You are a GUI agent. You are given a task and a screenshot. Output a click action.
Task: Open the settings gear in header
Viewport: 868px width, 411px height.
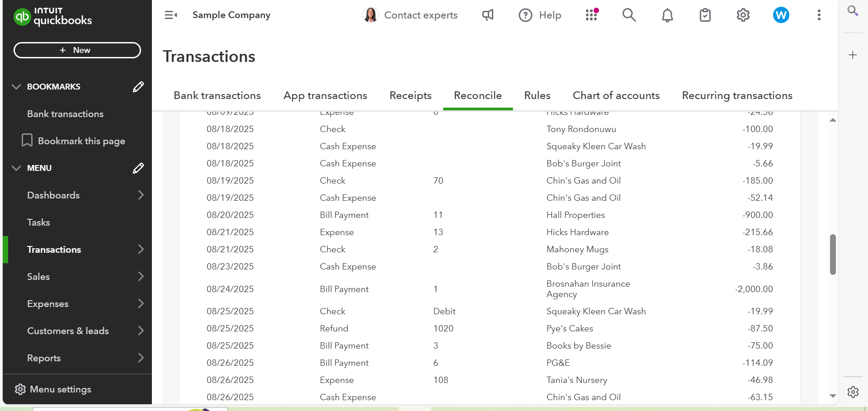[743, 15]
